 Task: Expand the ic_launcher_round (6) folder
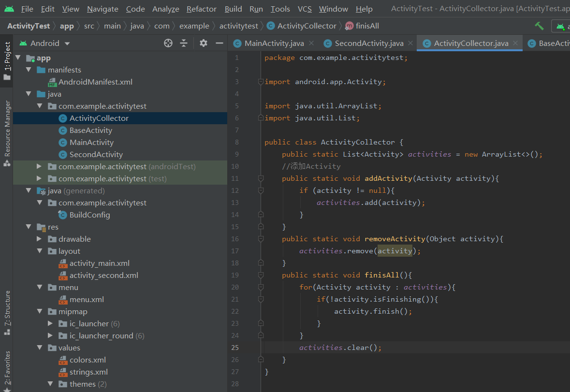[50, 335]
